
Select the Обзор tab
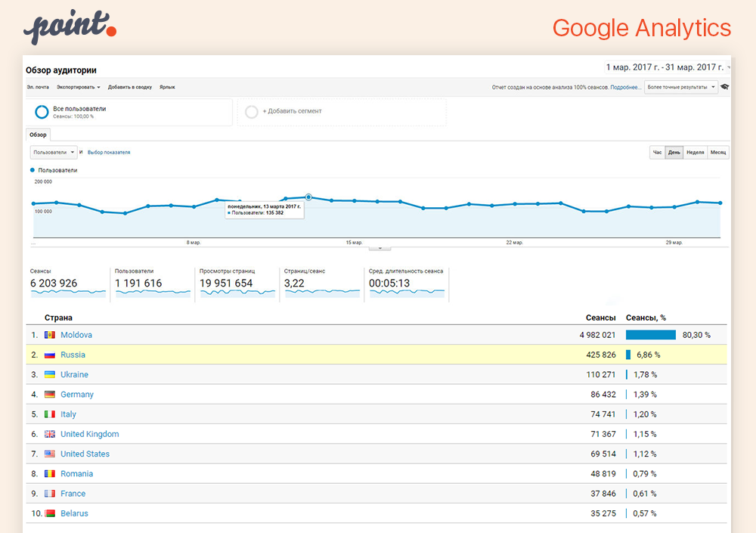tap(38, 135)
